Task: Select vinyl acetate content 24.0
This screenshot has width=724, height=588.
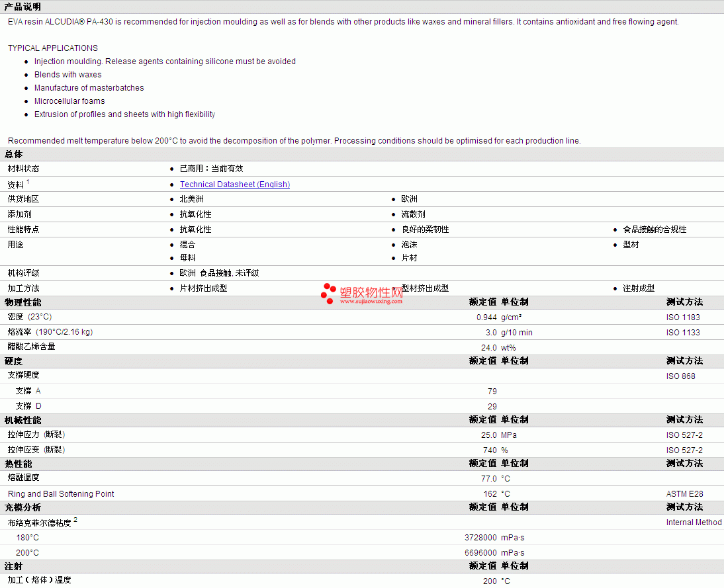Action: tap(489, 347)
